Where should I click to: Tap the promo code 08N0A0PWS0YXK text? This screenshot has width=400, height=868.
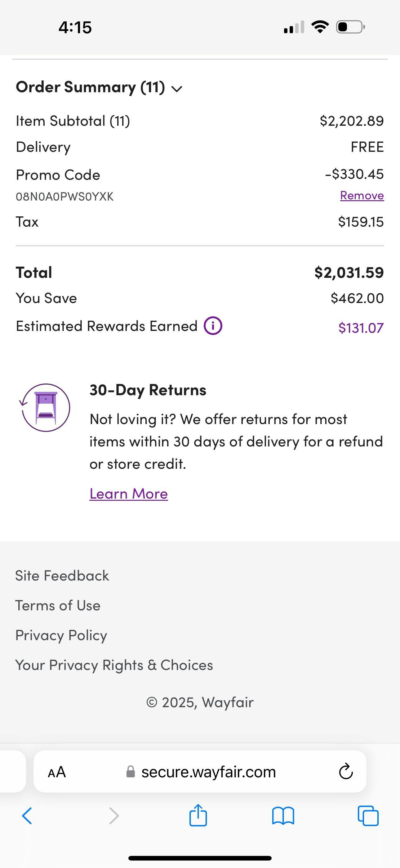(x=64, y=197)
